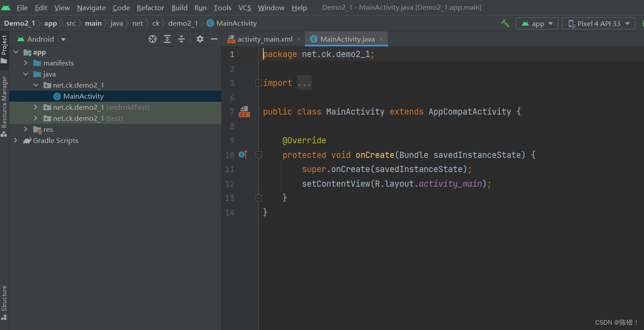Collapse the net.ck.demo2_1 main package
The width and height of the screenshot is (644, 330).
point(36,85)
